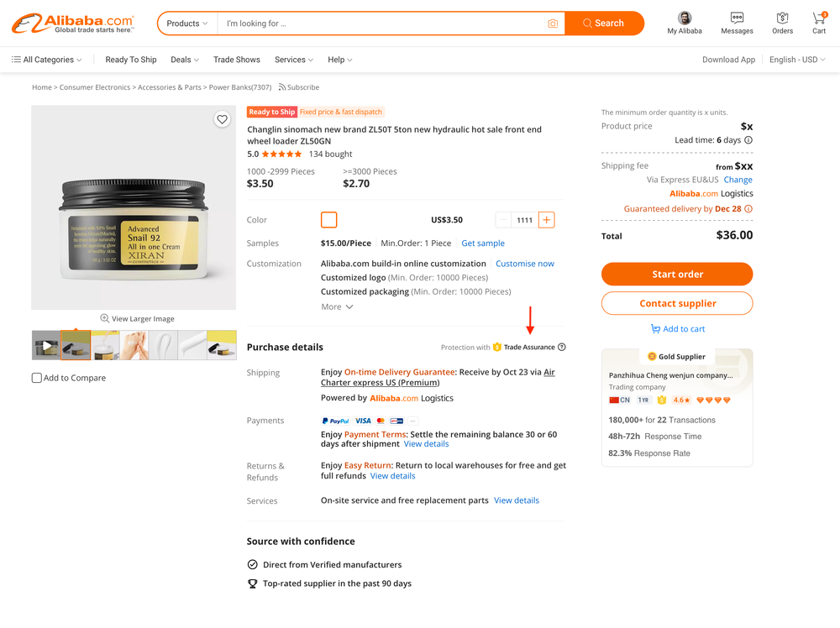Open the All Categories menu

47,60
